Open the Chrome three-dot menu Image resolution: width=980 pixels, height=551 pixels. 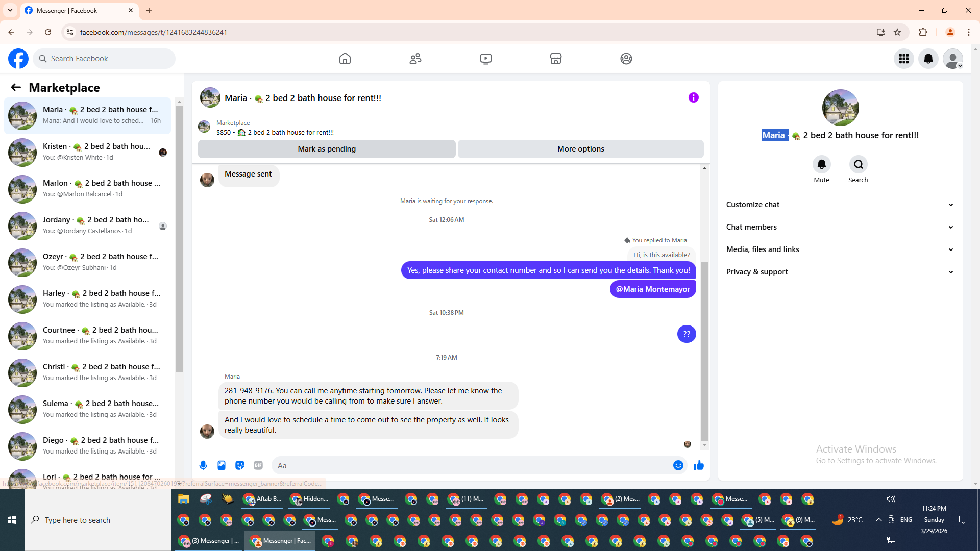[969, 32]
